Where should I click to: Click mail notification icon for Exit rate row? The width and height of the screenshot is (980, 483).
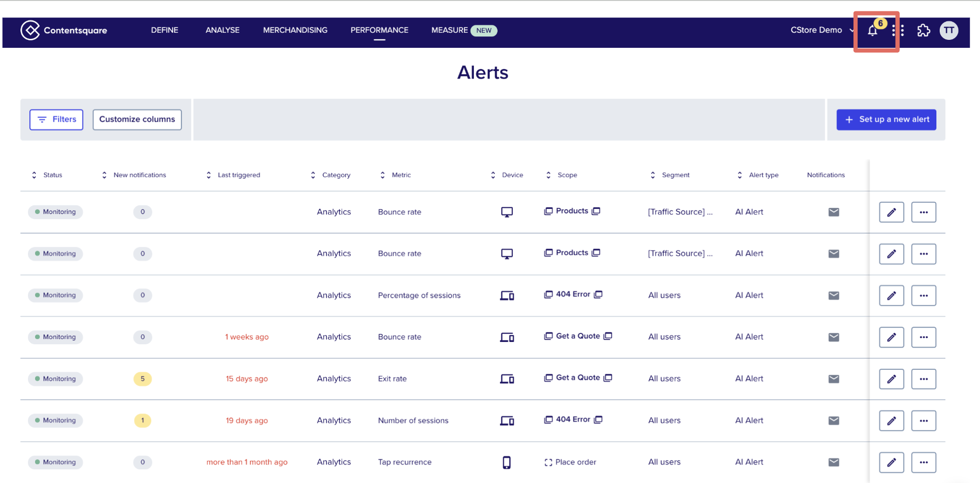[x=834, y=379]
